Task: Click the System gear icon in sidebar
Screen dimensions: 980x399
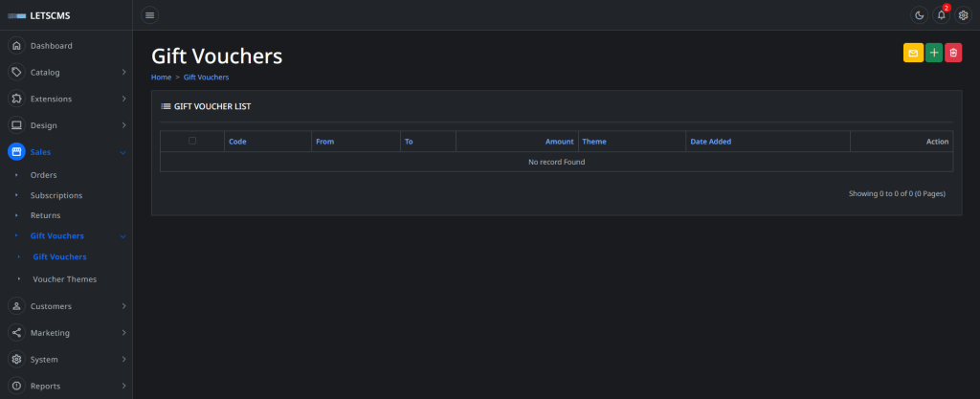Action: 16,360
